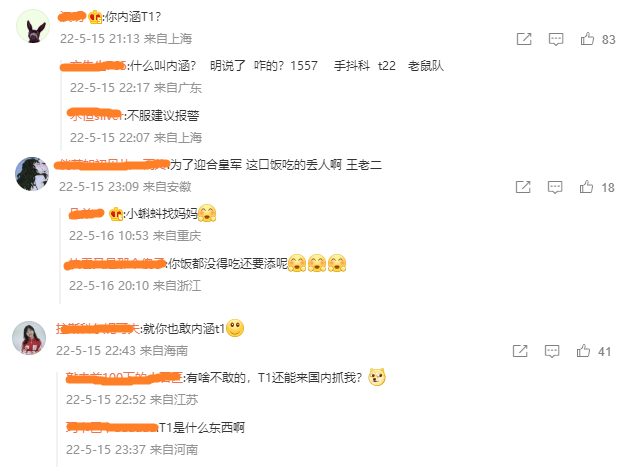Viewport: 639px width, 473px height.
Task: Open the dark curly hair avatar profile
Action: point(32,174)
